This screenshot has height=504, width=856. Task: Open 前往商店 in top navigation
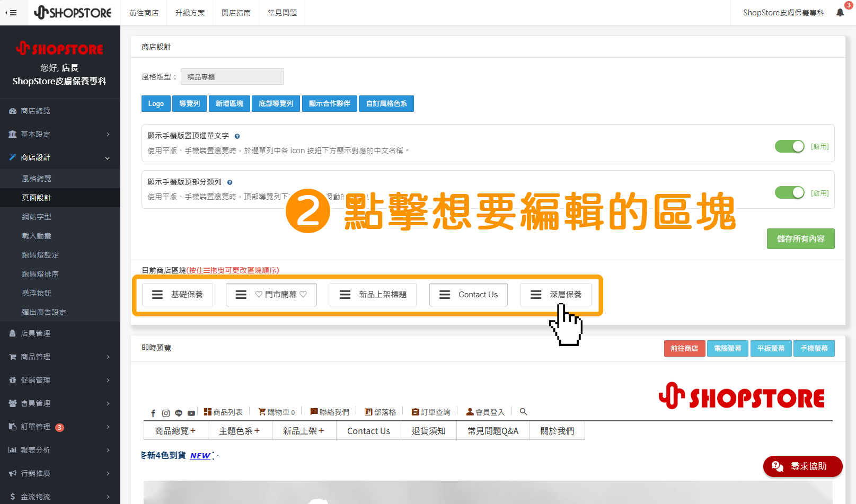click(x=144, y=13)
